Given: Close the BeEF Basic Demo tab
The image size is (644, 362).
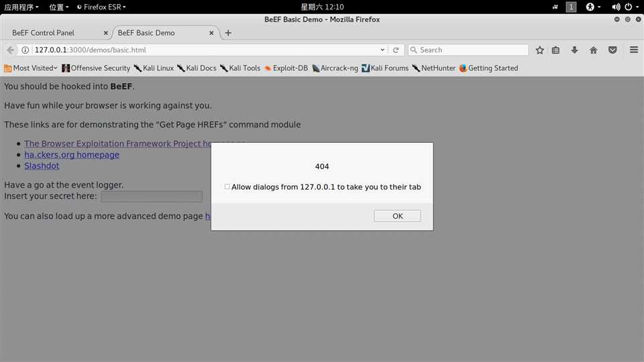Looking at the screenshot, I should click(x=211, y=33).
